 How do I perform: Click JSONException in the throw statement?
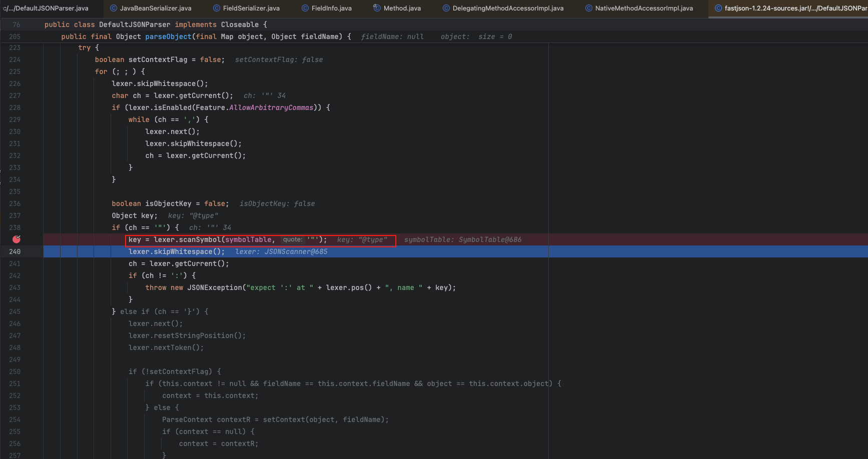point(214,287)
